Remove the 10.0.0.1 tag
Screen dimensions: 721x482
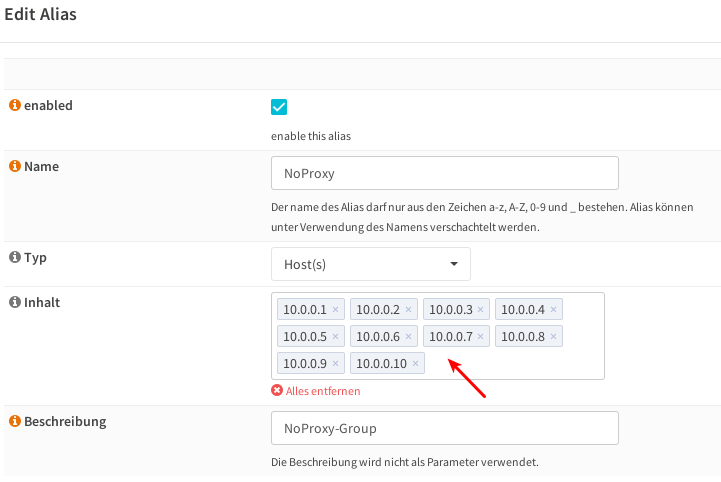335,310
